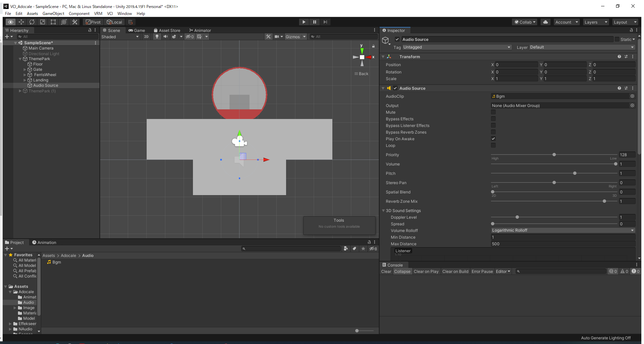Show project favorites star filter
This screenshot has width=644, height=344.
coord(363,249)
